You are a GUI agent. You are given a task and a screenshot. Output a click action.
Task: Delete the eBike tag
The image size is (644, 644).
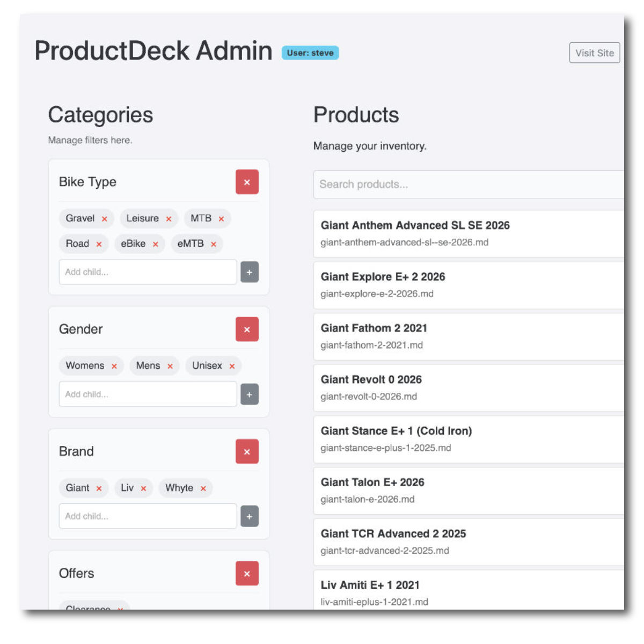(155, 244)
